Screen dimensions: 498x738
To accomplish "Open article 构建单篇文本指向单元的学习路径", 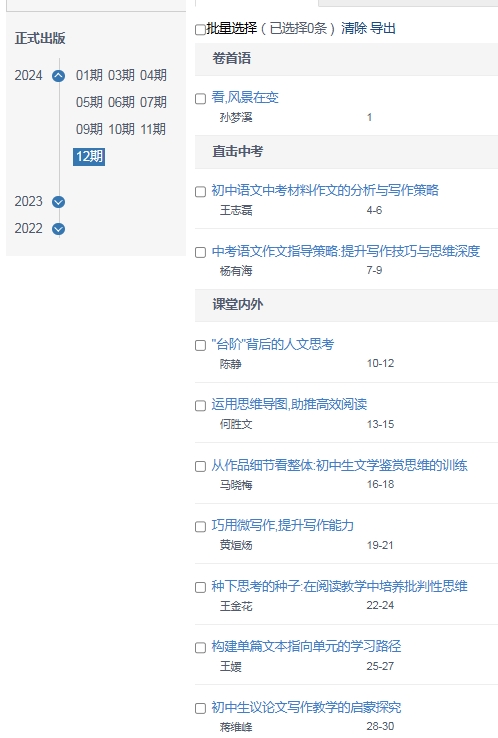I will [306, 647].
